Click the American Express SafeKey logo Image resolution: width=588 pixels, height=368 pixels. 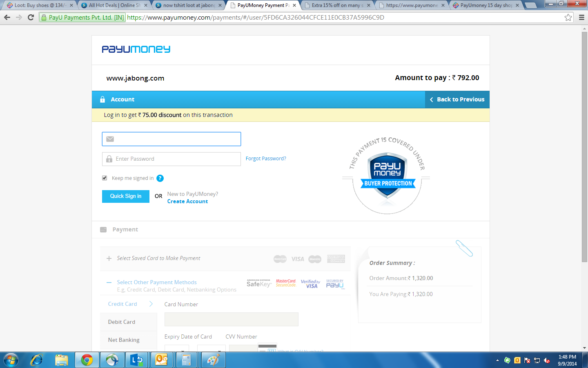[259, 283]
